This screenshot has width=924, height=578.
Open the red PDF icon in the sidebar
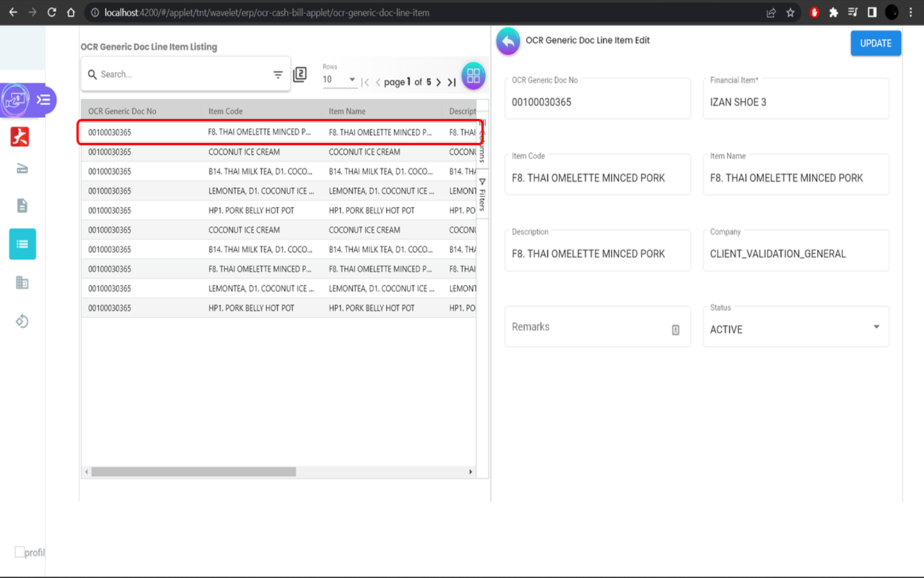(20, 137)
